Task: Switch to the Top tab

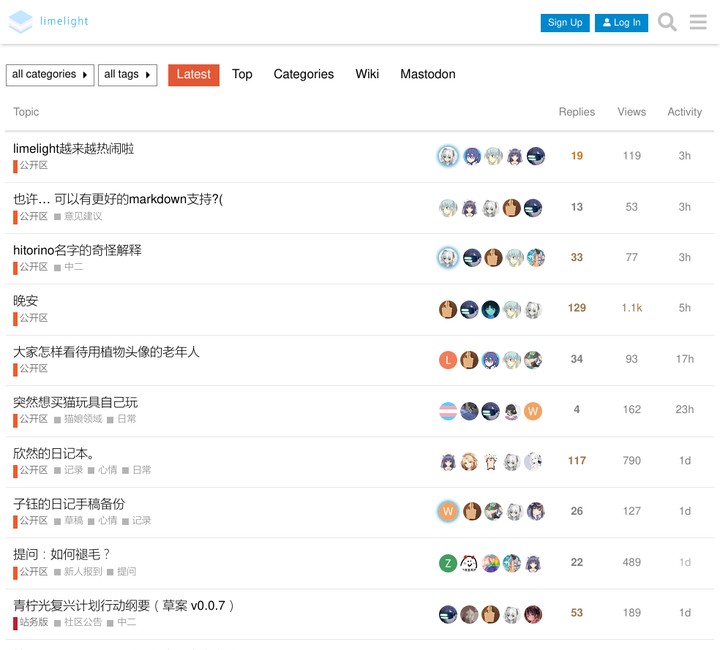Action: click(242, 74)
